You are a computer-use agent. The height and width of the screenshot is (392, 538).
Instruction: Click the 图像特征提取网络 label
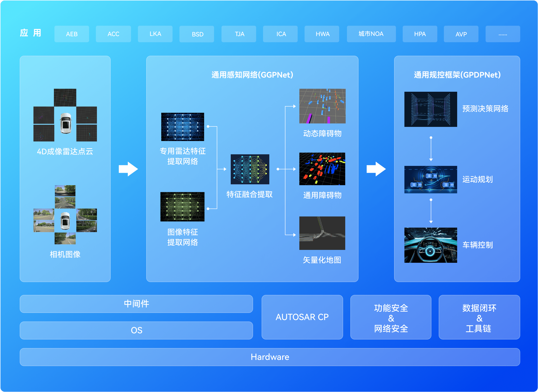pyautogui.click(x=182, y=237)
